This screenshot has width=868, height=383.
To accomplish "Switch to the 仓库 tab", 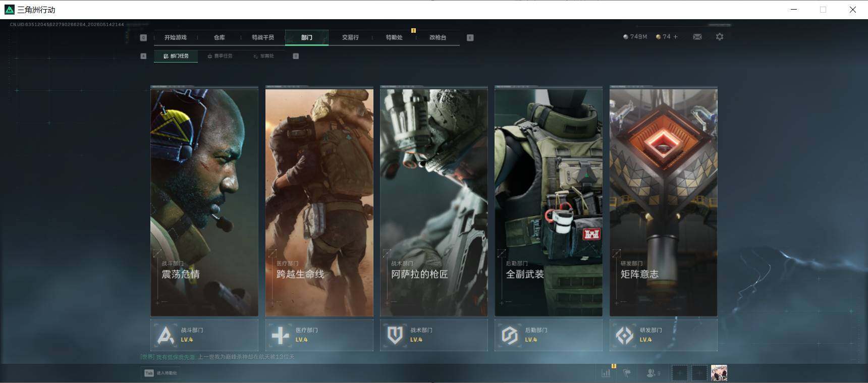I will click(219, 37).
